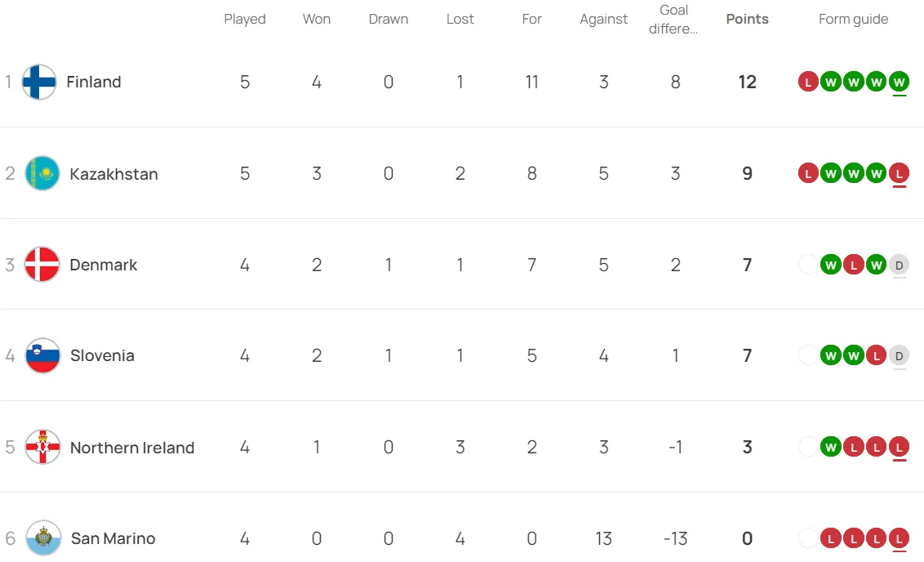The image size is (924, 562).
Task: Click Slovenia's gray draw form badge
Action: pos(899,355)
